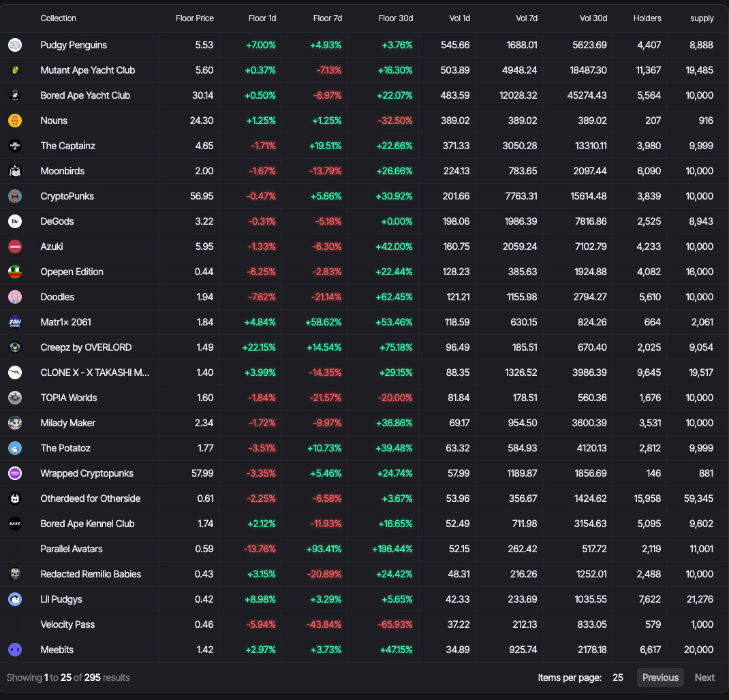
Task: Click Meebits supply value 20,000
Action: click(698, 650)
